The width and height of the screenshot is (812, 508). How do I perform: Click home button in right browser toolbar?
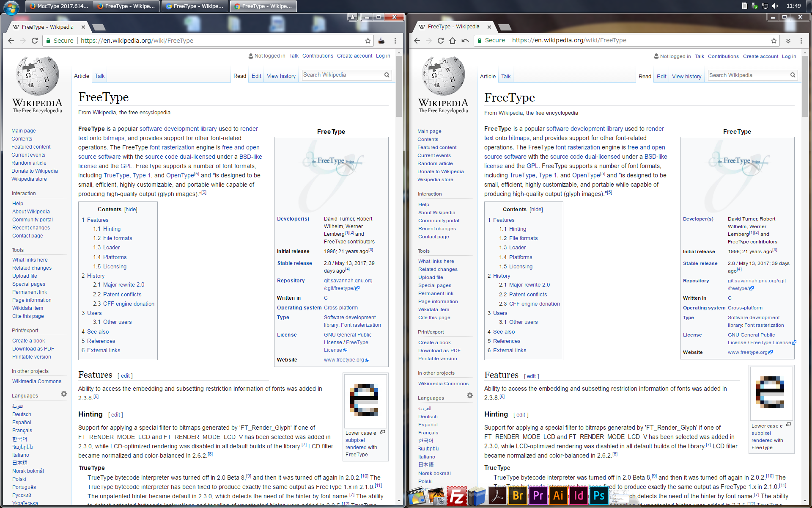click(453, 41)
